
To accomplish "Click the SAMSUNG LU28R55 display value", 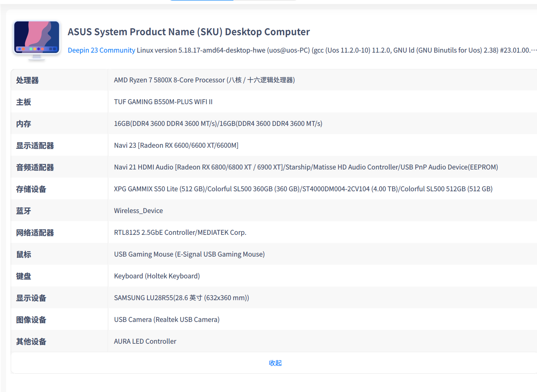I will point(181,298).
